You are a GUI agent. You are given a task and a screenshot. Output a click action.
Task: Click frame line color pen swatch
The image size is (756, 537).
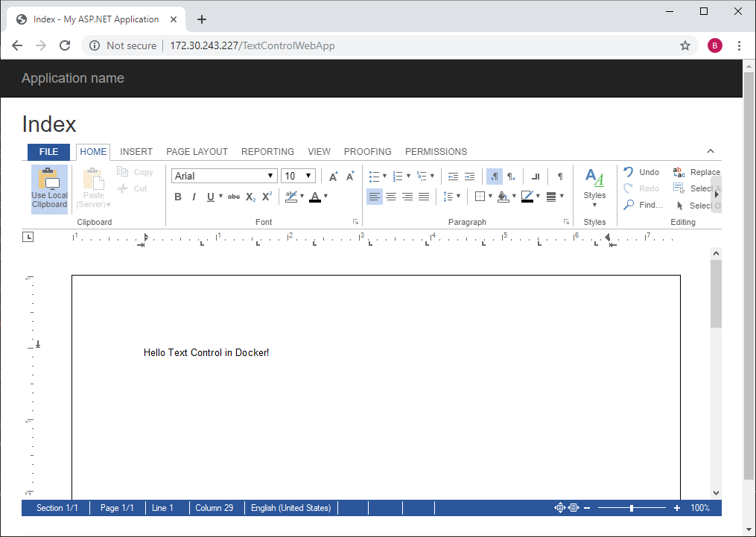(x=527, y=197)
